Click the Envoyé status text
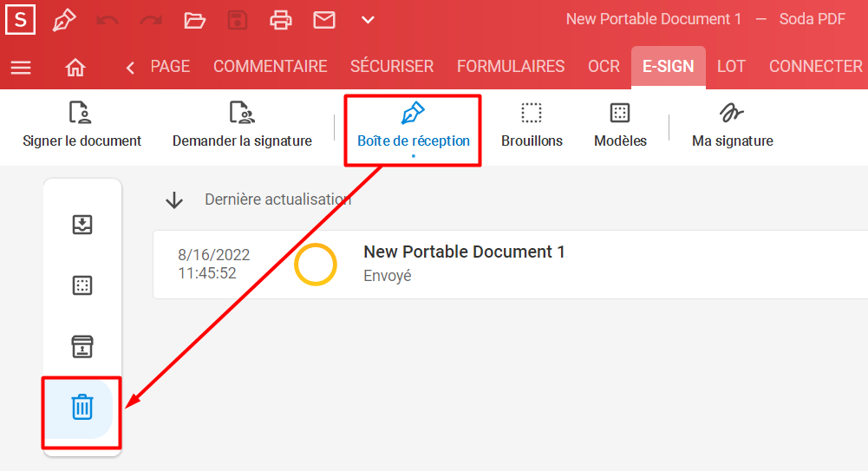 pos(388,276)
